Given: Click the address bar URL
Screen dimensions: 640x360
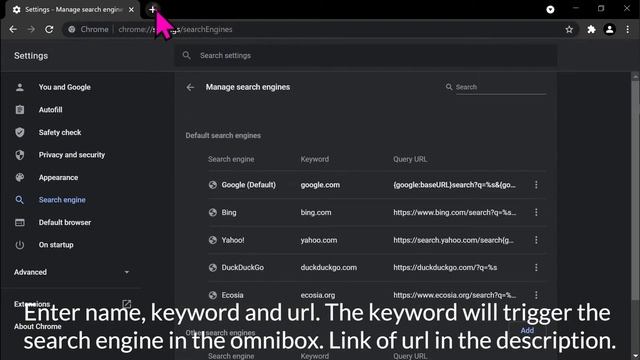Looking at the screenshot, I should pyautogui.click(x=175, y=29).
